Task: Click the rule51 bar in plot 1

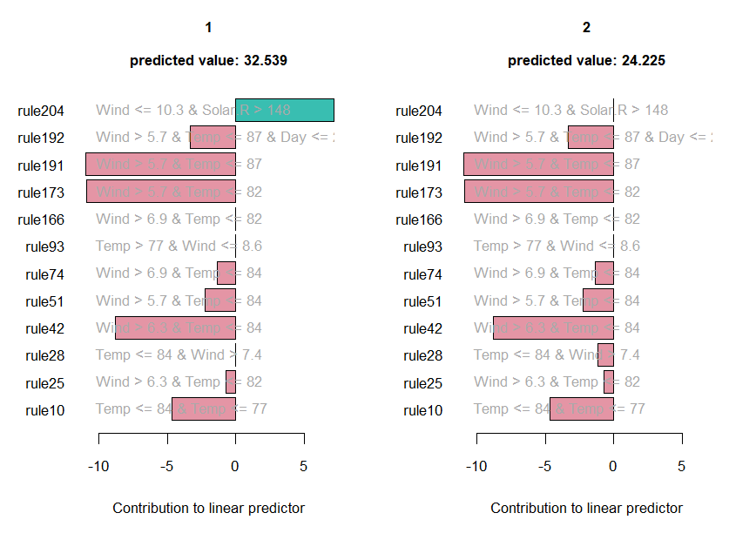Action: (x=220, y=300)
